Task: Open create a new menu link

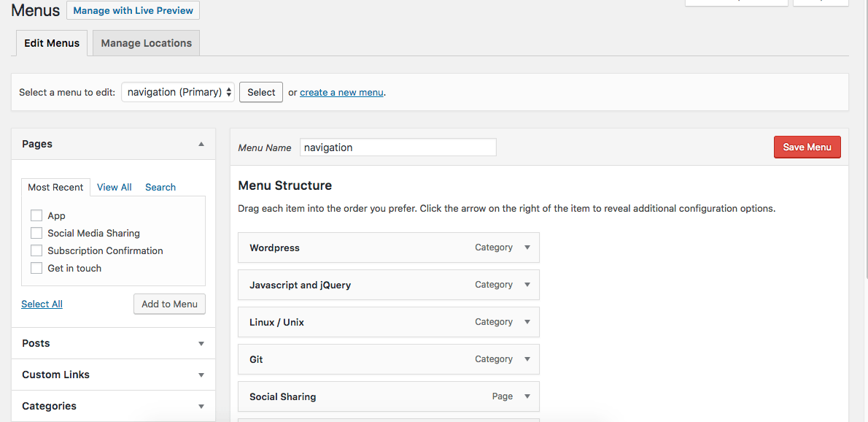Action: [341, 92]
